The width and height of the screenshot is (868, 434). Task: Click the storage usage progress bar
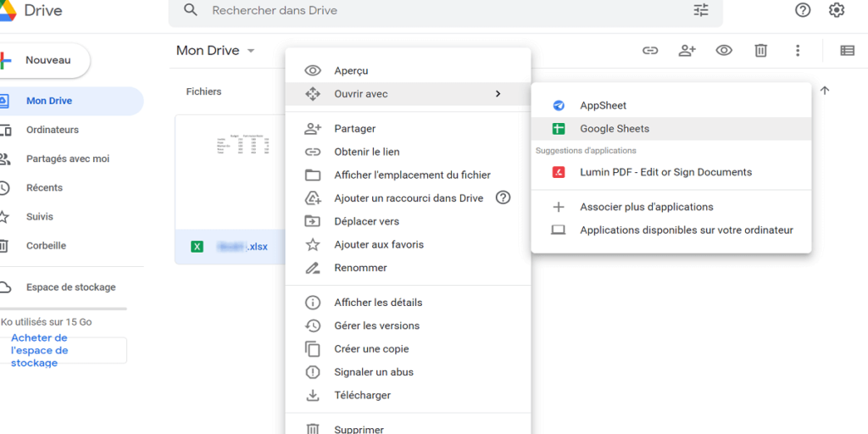(x=63, y=309)
